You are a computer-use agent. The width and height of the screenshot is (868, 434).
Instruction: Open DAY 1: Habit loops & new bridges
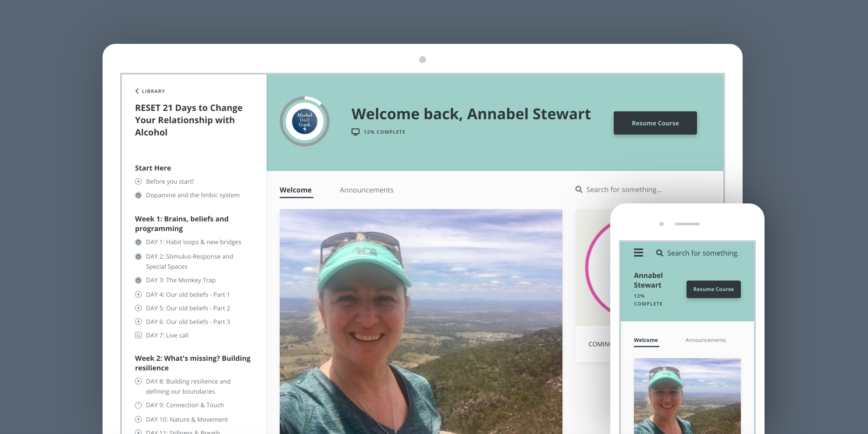pyautogui.click(x=194, y=242)
